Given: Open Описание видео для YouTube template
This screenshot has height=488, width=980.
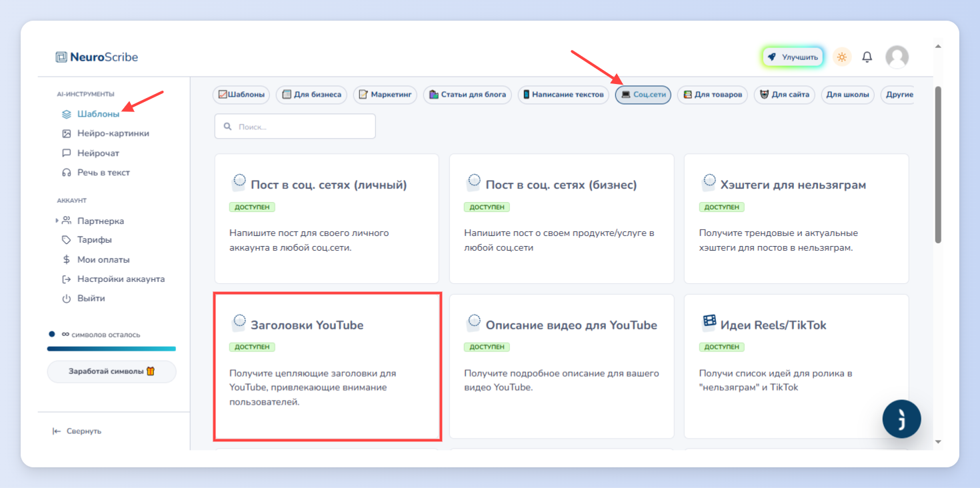Looking at the screenshot, I should pyautogui.click(x=561, y=367).
